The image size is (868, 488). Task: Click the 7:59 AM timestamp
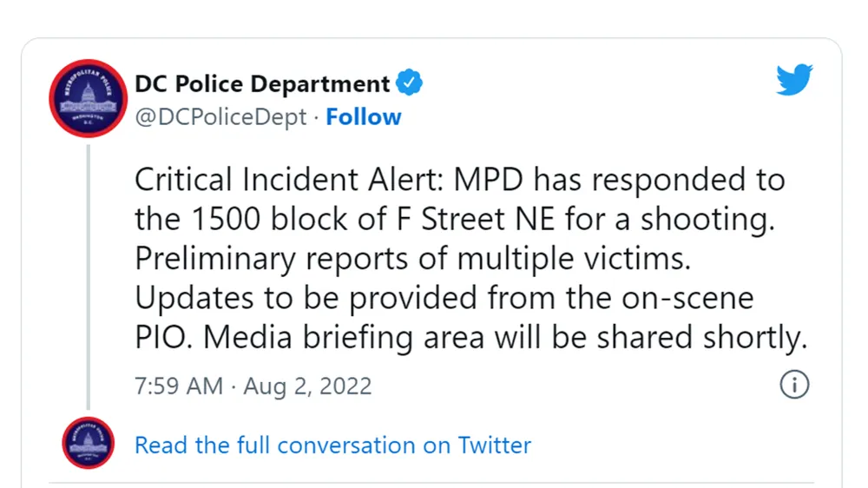click(178, 386)
